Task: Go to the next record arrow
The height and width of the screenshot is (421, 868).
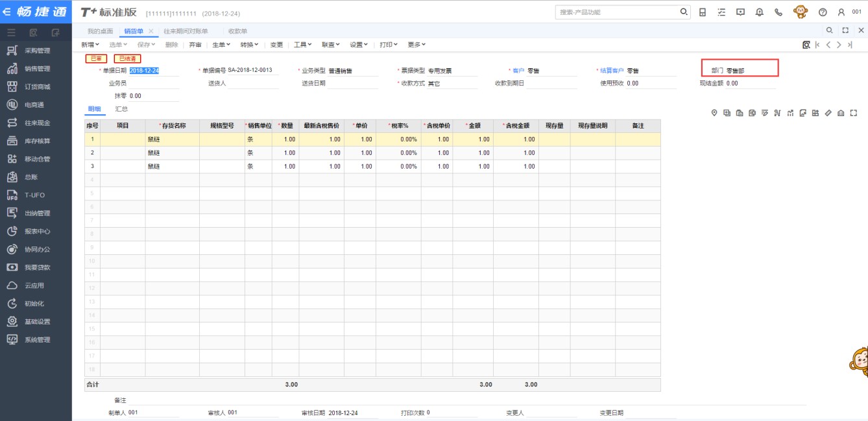Action: point(839,45)
